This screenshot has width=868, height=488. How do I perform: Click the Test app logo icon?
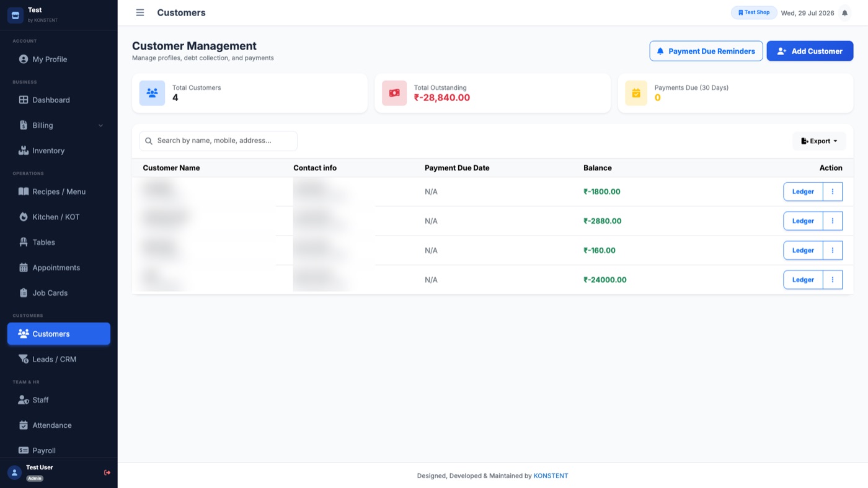click(15, 16)
